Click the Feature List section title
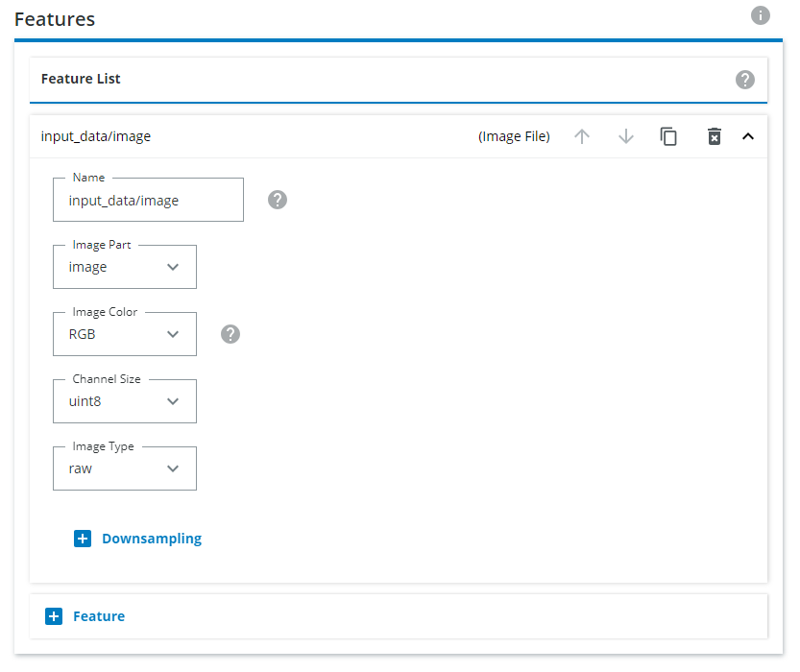 click(81, 80)
